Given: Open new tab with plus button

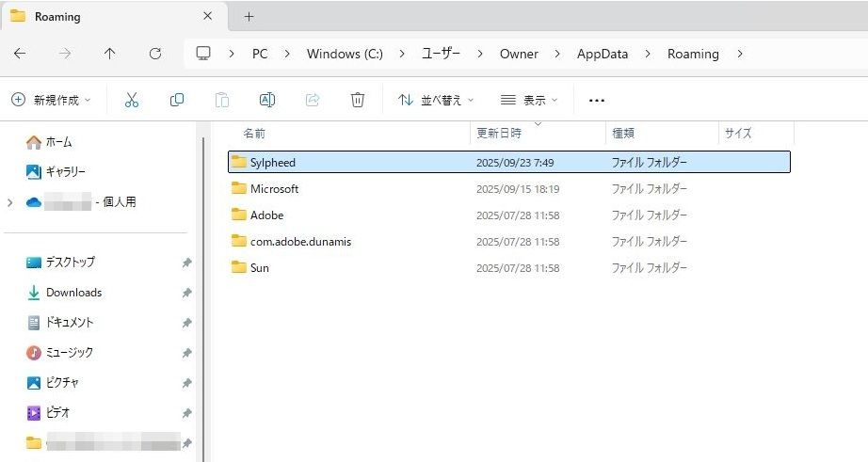Looking at the screenshot, I should click(249, 16).
